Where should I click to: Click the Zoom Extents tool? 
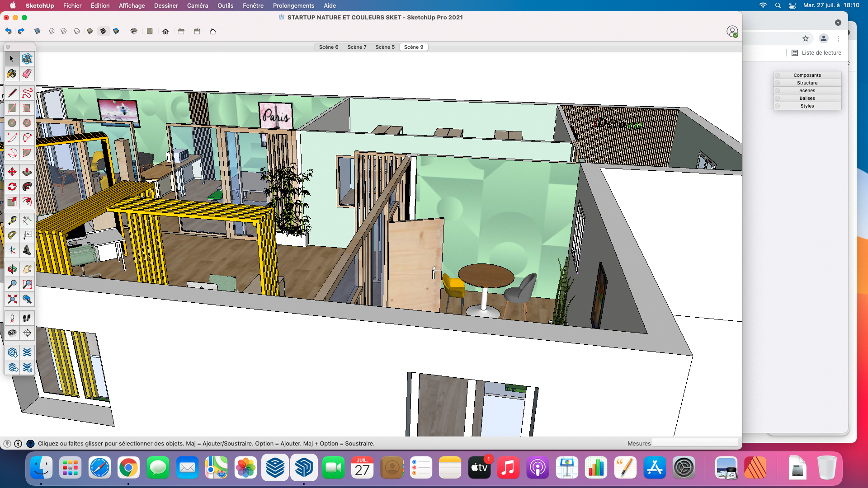point(12,299)
